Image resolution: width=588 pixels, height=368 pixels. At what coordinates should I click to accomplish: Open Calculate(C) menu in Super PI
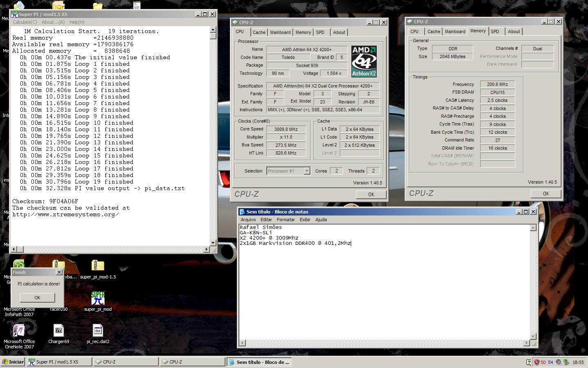coord(25,22)
